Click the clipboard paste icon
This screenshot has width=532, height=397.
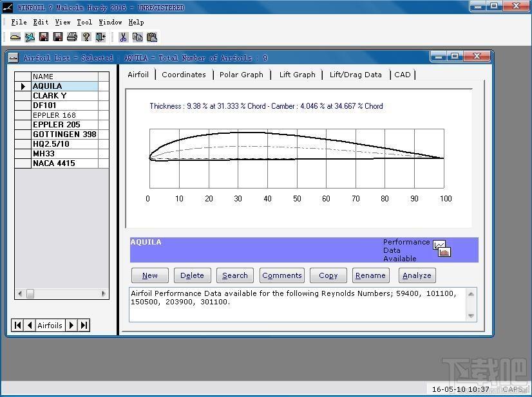(151, 37)
